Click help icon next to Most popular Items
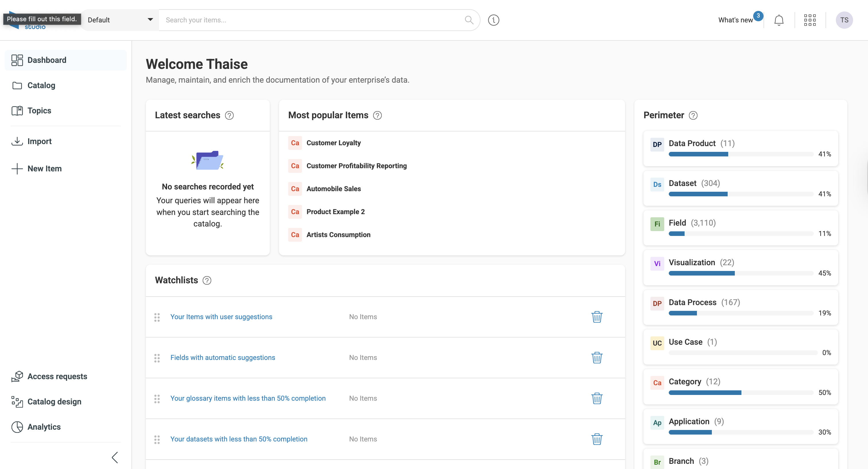This screenshot has height=469, width=868. click(x=377, y=116)
